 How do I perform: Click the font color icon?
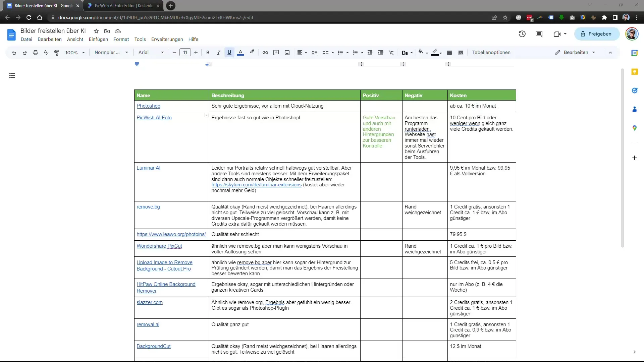click(x=240, y=52)
